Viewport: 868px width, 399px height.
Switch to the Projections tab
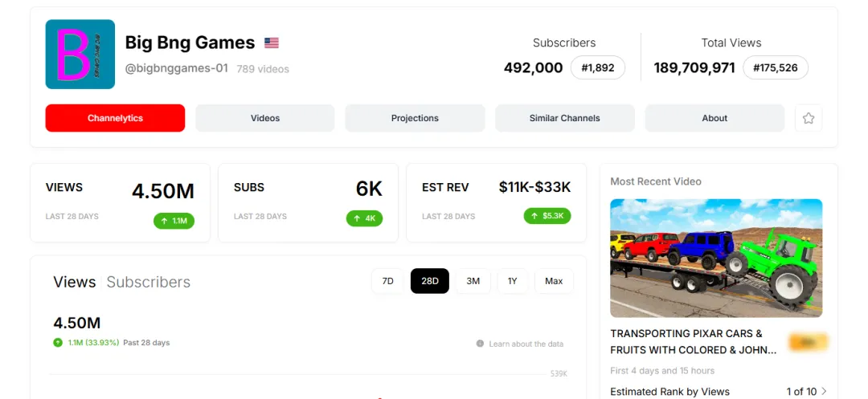[x=416, y=118]
